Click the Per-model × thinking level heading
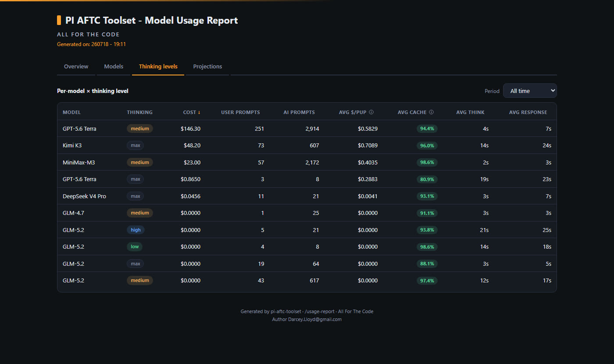 tap(93, 91)
